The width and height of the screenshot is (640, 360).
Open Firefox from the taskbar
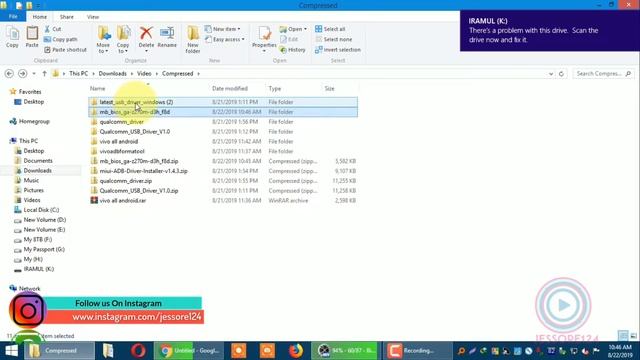295,351
